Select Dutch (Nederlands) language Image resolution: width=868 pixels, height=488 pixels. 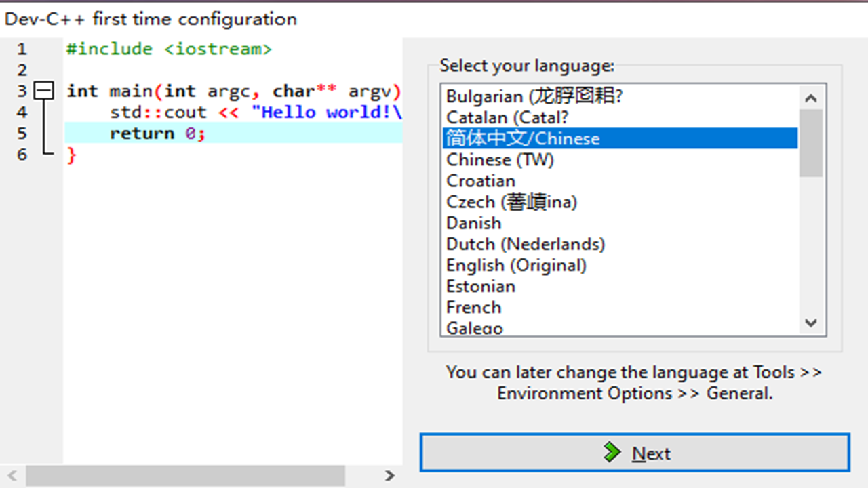[524, 244]
